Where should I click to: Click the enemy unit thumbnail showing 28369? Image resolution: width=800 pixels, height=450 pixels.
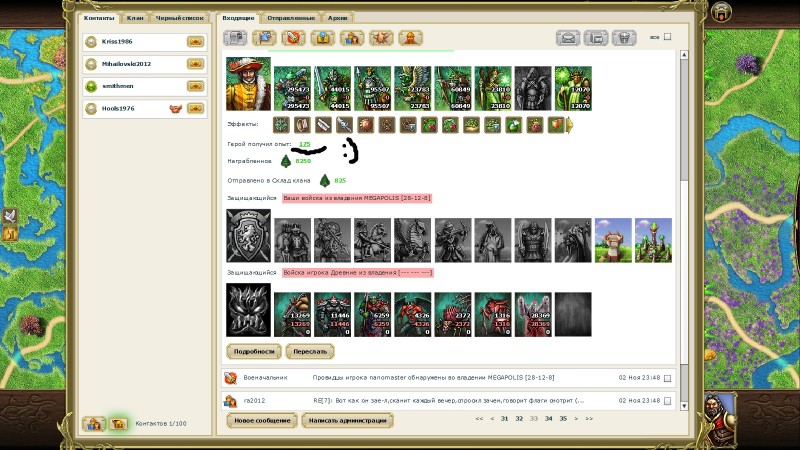(x=533, y=314)
